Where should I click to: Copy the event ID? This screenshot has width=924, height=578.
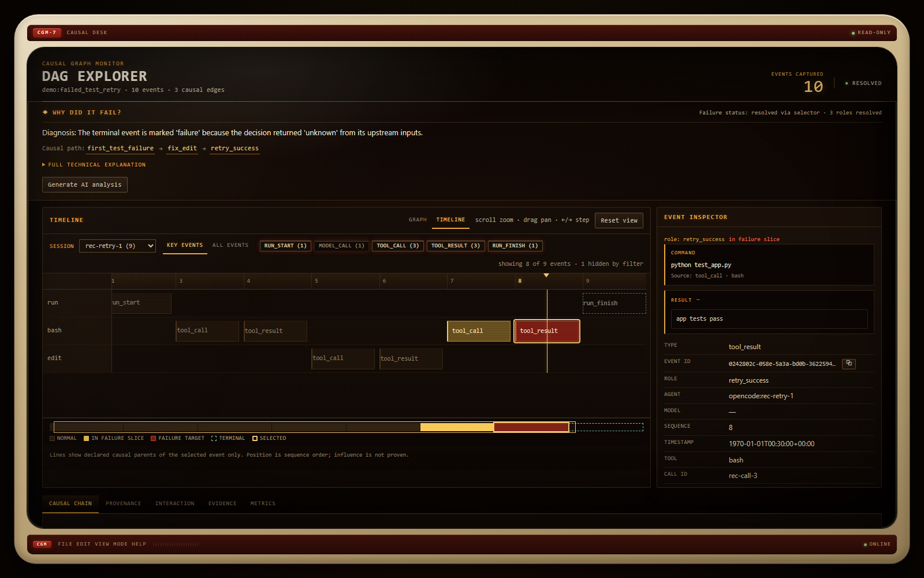point(848,364)
